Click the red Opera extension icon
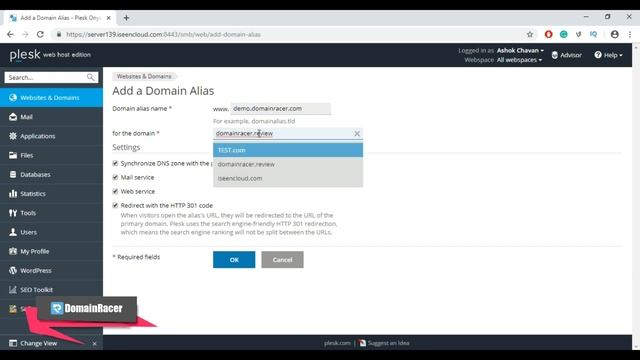 (549, 34)
